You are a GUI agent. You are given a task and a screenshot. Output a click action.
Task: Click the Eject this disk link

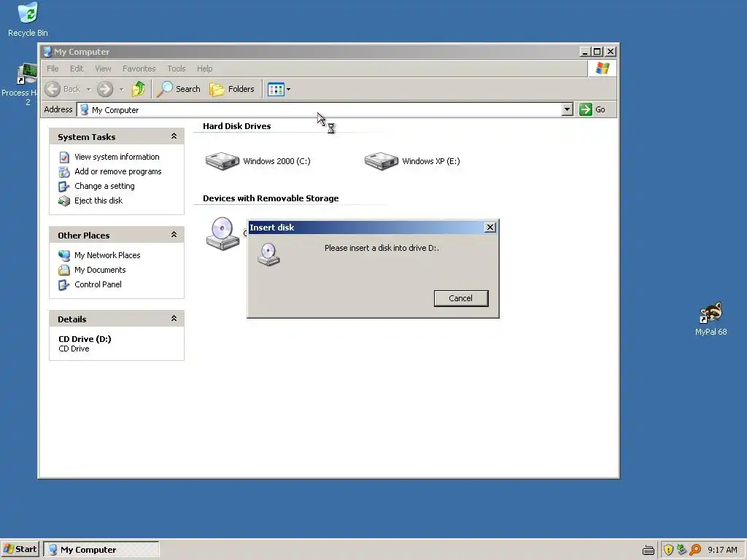[98, 201]
